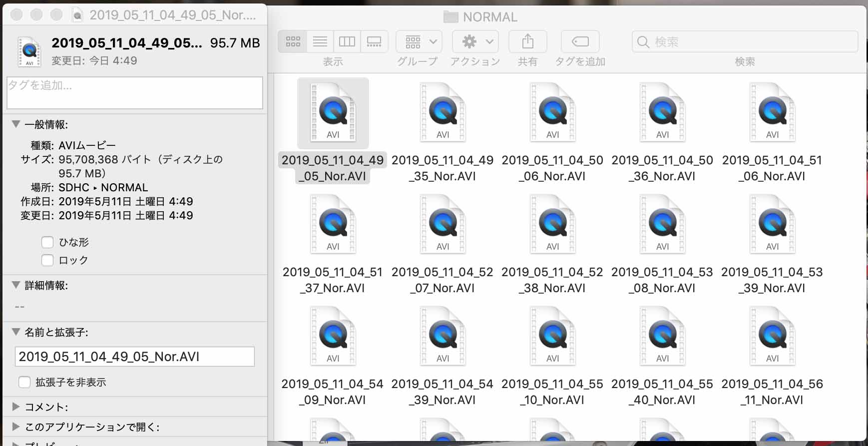Click filename label 2019_05_11_04_54_09_Nor.AVI

333,392
